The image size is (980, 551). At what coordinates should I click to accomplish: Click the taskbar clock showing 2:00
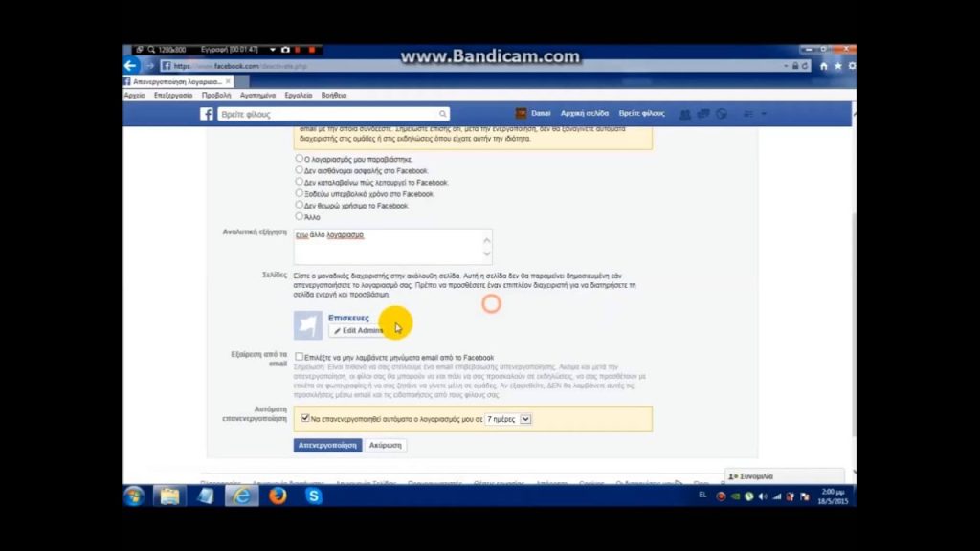coord(833,496)
